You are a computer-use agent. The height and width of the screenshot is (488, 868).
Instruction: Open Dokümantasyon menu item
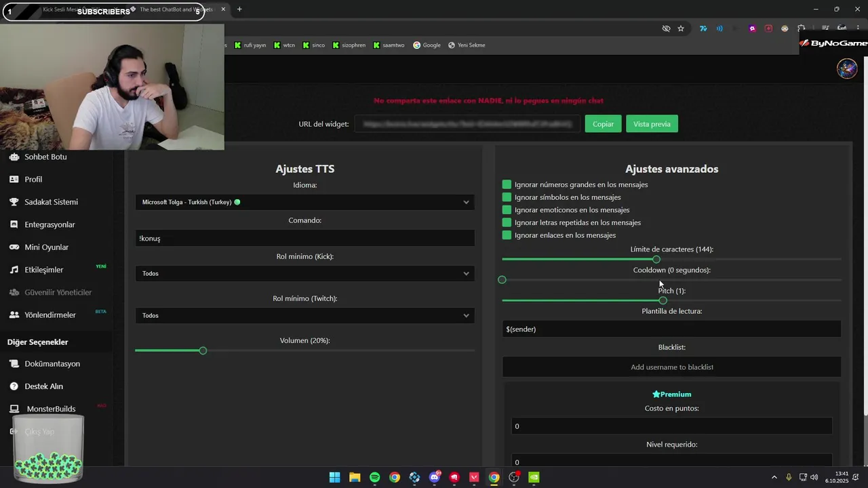pyautogui.click(x=52, y=364)
